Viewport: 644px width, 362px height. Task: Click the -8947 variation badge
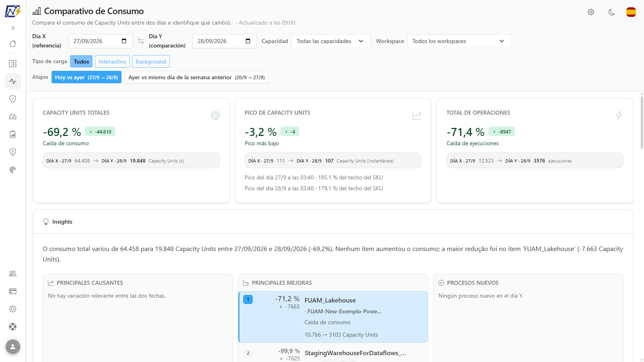coord(502,132)
